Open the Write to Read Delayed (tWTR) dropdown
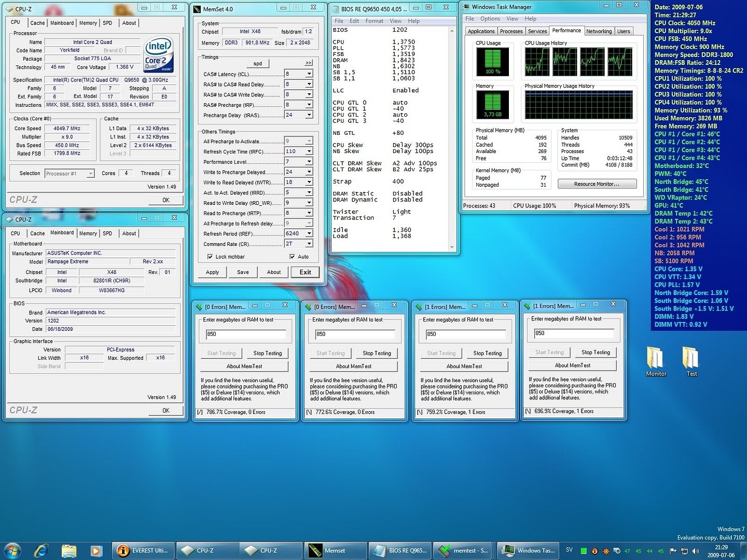The height and width of the screenshot is (560, 747). click(x=309, y=182)
